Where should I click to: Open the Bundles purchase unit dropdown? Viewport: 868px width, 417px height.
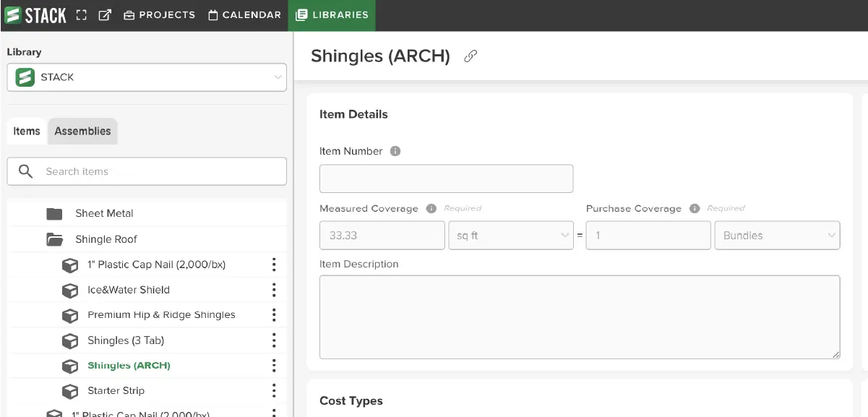click(777, 235)
